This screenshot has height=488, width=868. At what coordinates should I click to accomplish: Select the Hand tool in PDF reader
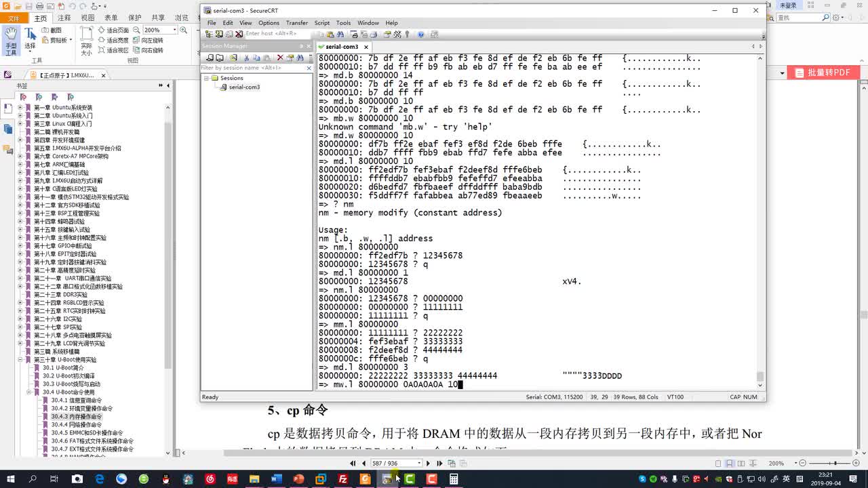point(11,41)
